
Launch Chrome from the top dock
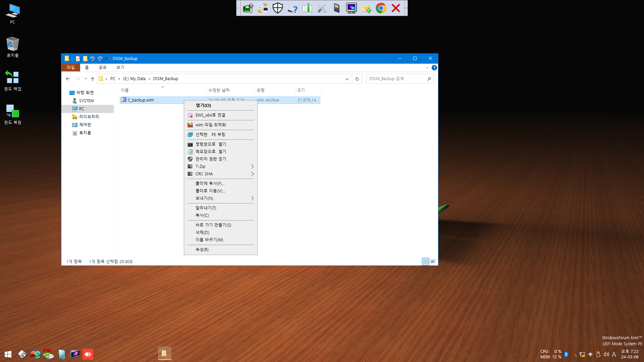coord(381,8)
